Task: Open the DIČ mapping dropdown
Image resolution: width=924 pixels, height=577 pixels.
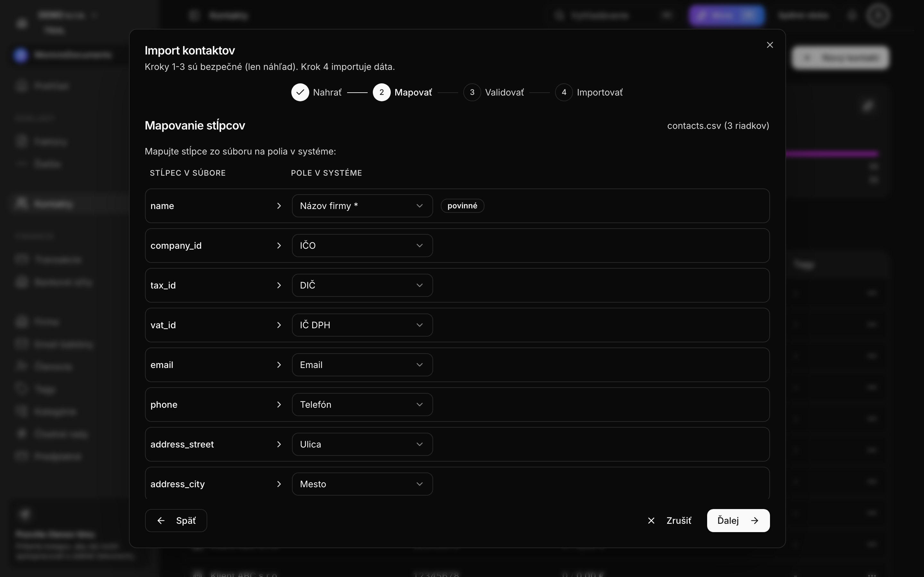Action: click(362, 285)
